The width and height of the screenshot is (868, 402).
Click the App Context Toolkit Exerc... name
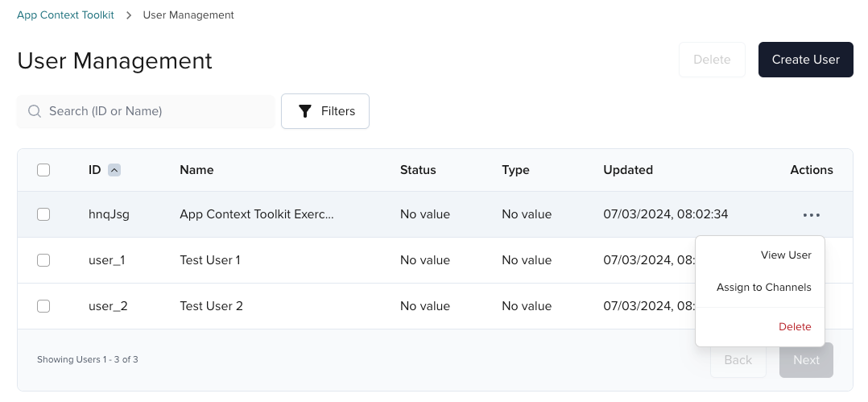257,214
